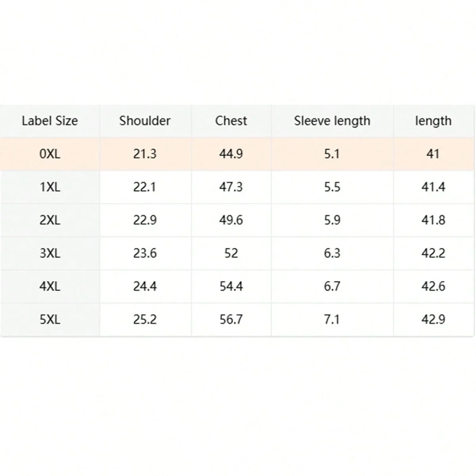
Task: Click the length column header
Action: coord(433,121)
